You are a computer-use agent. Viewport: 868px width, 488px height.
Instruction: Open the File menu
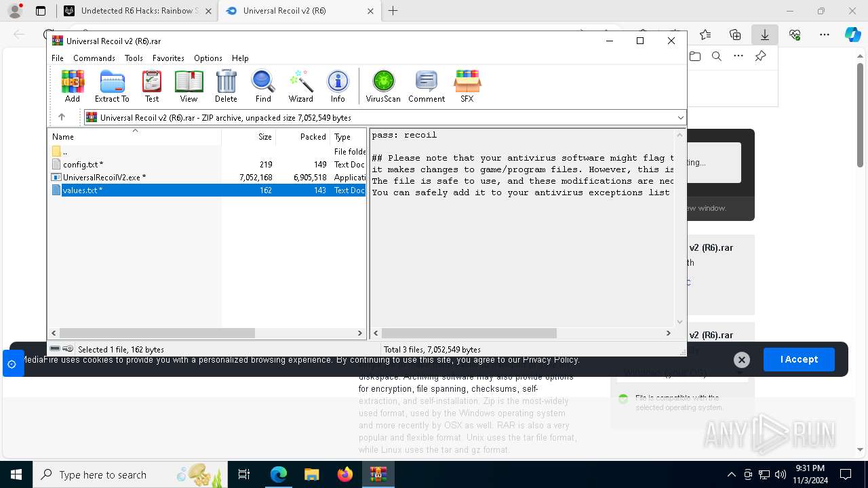pos(58,58)
